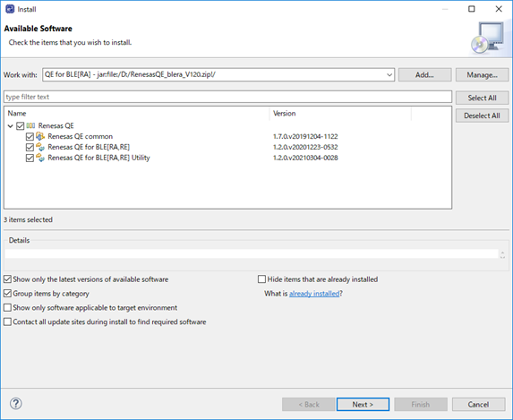Click the Add... button
Screen dimensions: 513x420
tap(424, 75)
